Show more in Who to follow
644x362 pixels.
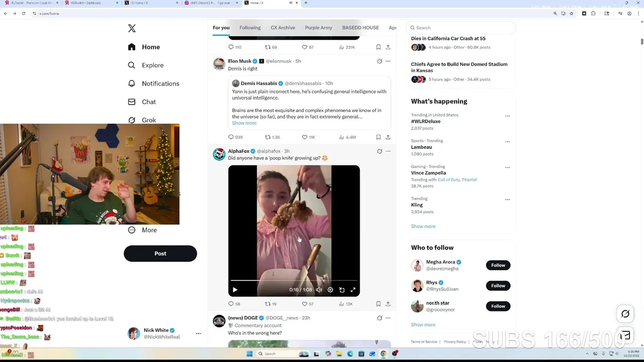423,325
